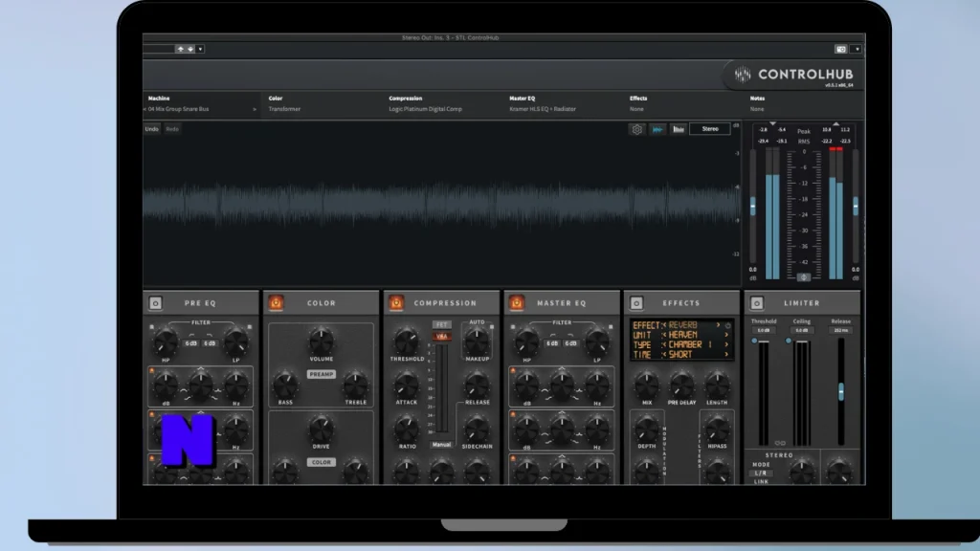Toggle the Effects section power button
980x551 pixels.
pyautogui.click(x=636, y=303)
